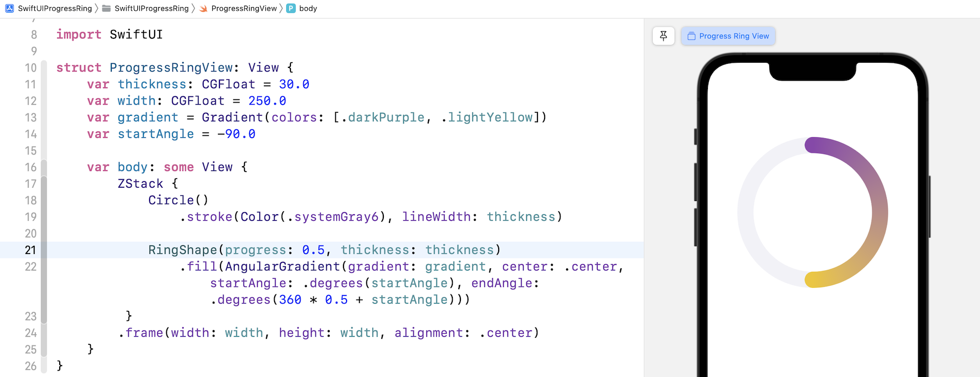980x377 pixels.
Task: Click the ZStack keyword on line 17
Action: click(x=140, y=184)
